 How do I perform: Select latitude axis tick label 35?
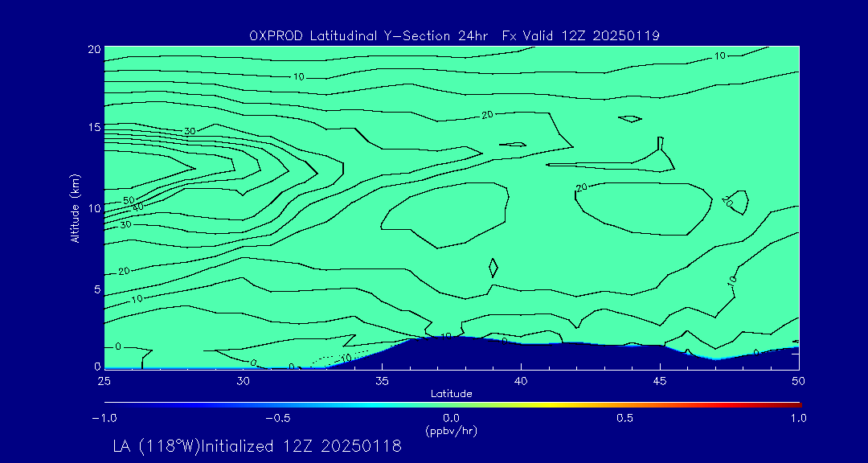point(382,382)
